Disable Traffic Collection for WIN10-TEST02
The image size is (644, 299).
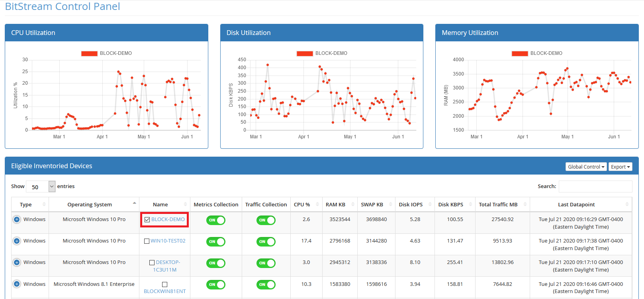click(266, 242)
